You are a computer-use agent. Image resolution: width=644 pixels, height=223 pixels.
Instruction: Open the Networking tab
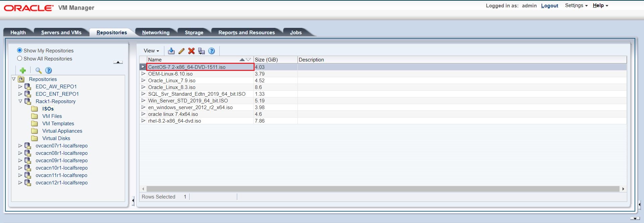156,32
